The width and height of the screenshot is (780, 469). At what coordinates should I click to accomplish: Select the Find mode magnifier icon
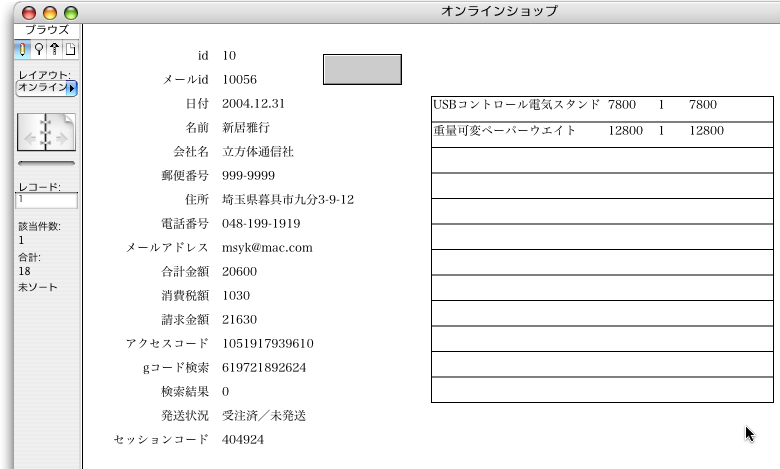pos(38,48)
